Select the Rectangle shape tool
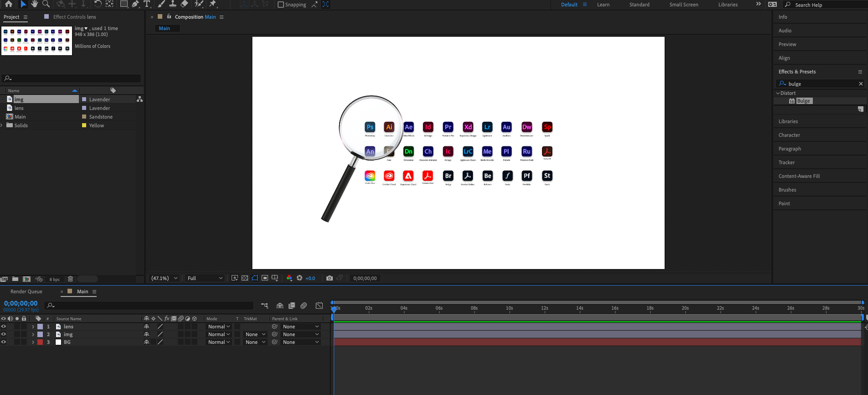The height and width of the screenshot is (395, 868). click(x=124, y=4)
